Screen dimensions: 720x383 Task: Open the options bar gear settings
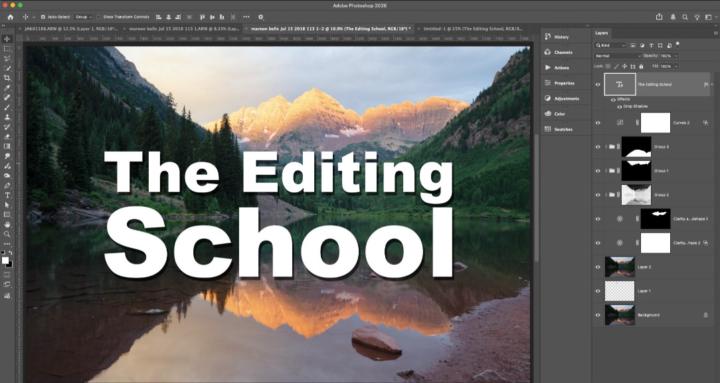[260, 17]
